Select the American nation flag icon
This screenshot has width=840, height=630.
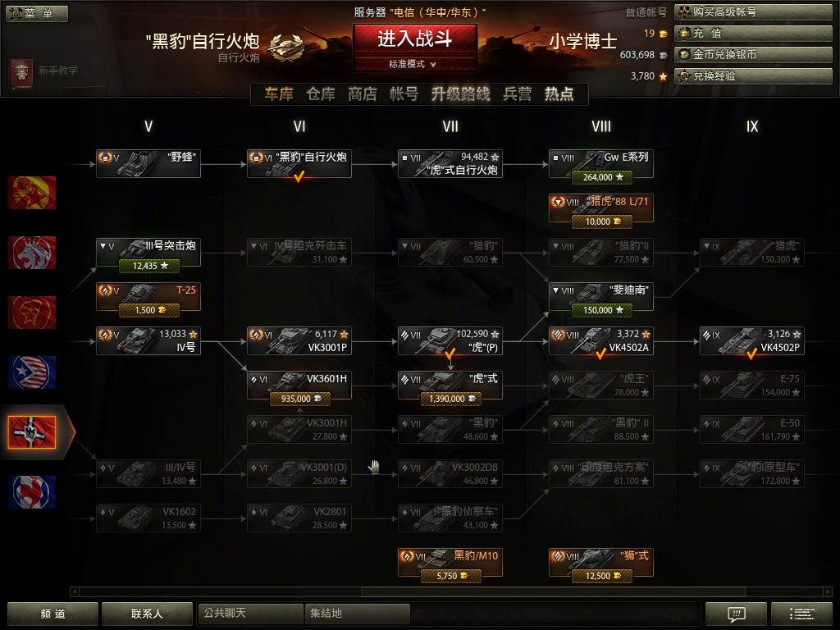pyautogui.click(x=32, y=372)
